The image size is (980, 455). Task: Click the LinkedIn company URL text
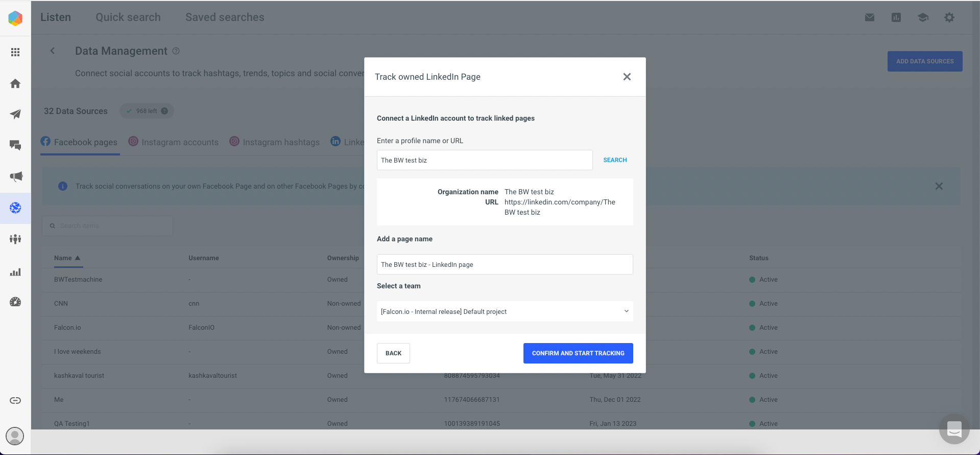pos(560,207)
